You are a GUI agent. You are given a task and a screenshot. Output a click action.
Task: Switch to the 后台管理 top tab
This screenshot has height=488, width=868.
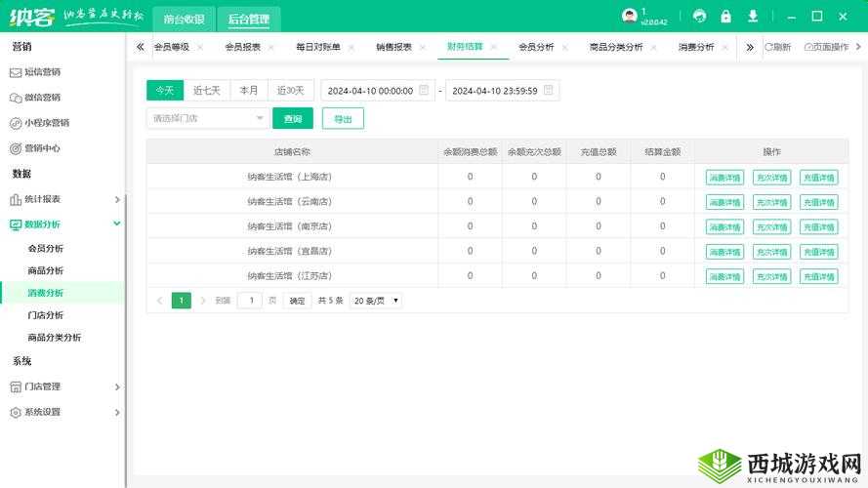click(249, 20)
